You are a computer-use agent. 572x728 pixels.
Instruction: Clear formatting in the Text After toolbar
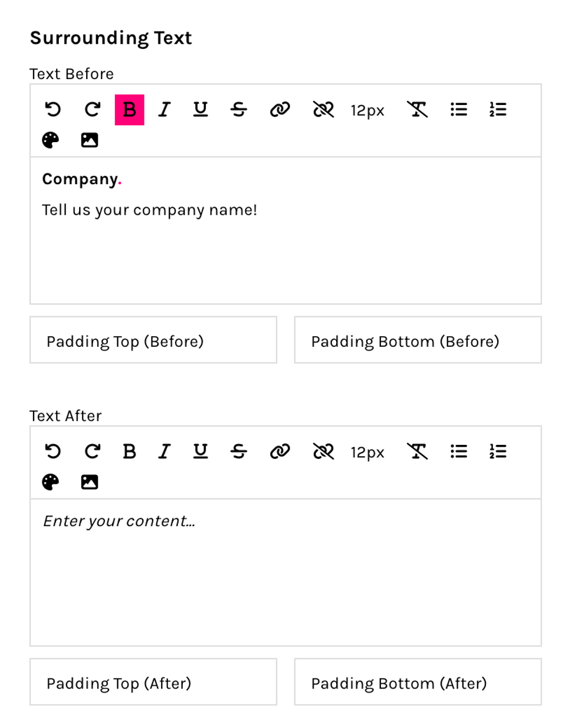[x=417, y=451]
